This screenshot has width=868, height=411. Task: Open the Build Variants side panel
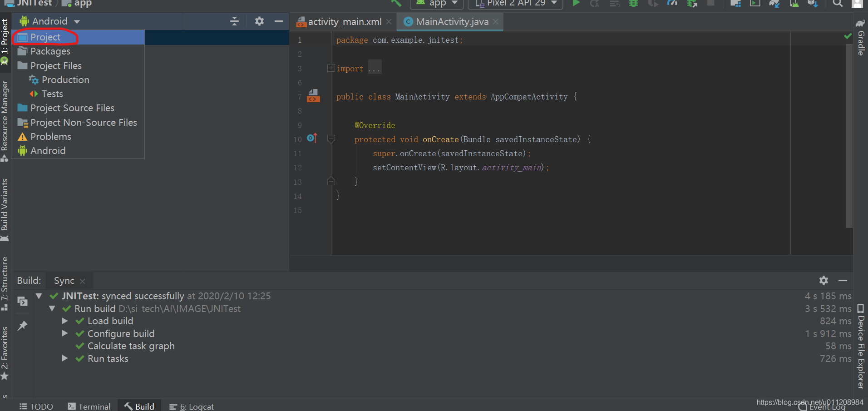(x=5, y=209)
